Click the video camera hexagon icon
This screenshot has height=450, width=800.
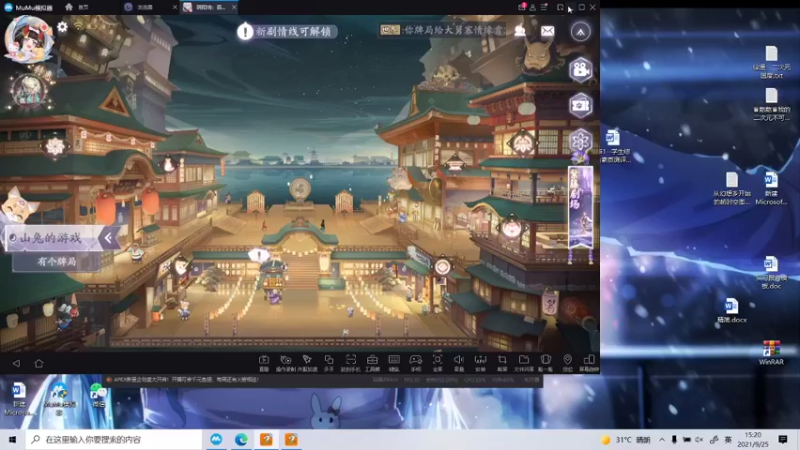coord(581,70)
